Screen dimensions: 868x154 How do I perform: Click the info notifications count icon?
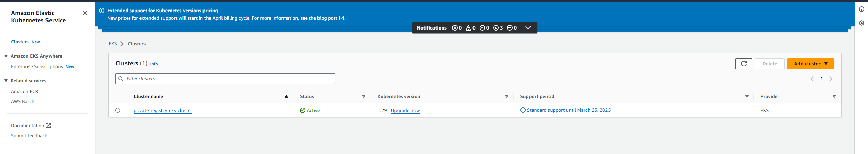pos(496,28)
